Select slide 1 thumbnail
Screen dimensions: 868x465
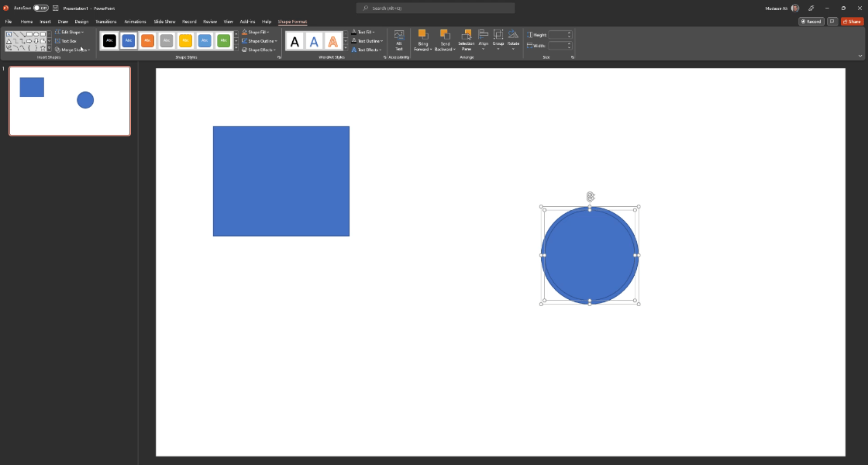click(x=70, y=101)
